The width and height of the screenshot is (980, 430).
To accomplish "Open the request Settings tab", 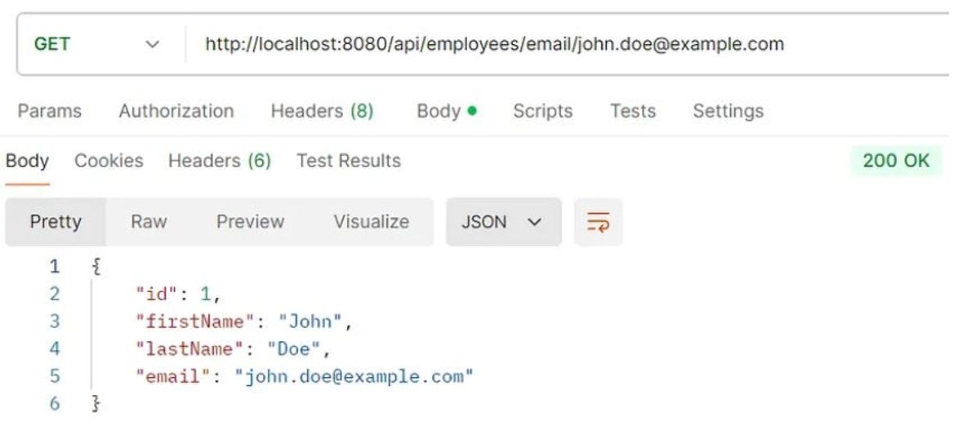I will point(728,111).
